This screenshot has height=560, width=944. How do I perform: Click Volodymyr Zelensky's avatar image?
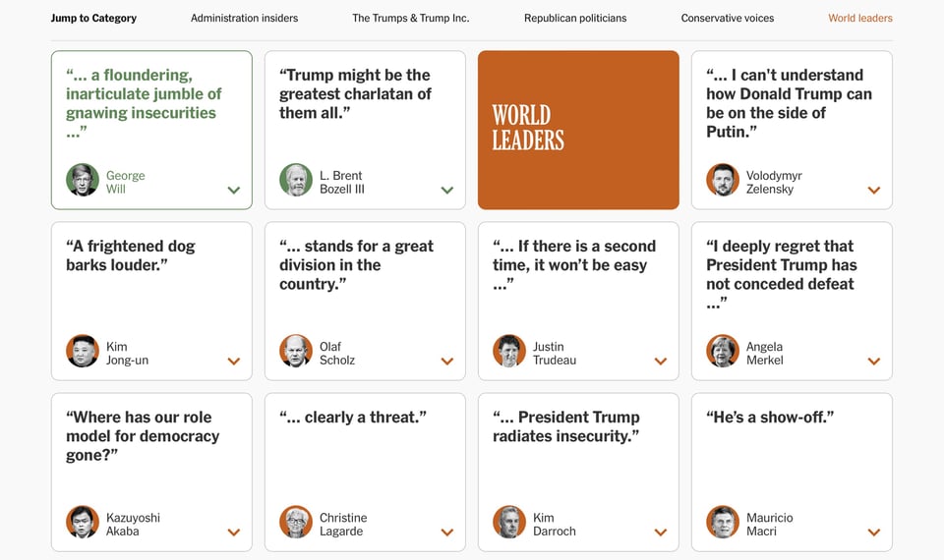coord(723,180)
